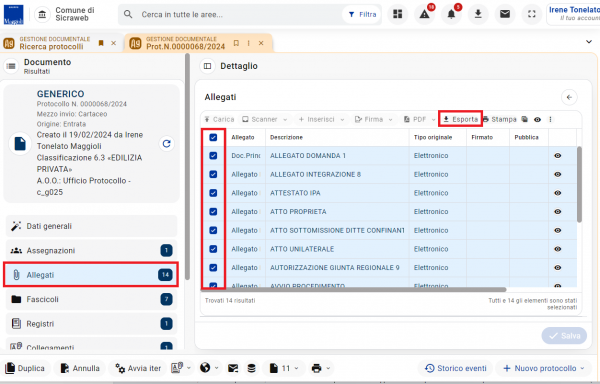Click the copy icon next to Stampa
This screenshot has width=600, height=384.
tap(525, 119)
